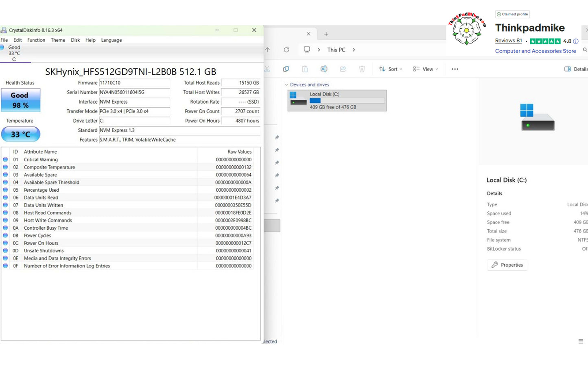The image size is (588, 369).
Task: Collapse the Devices and drives group
Action: (x=286, y=85)
